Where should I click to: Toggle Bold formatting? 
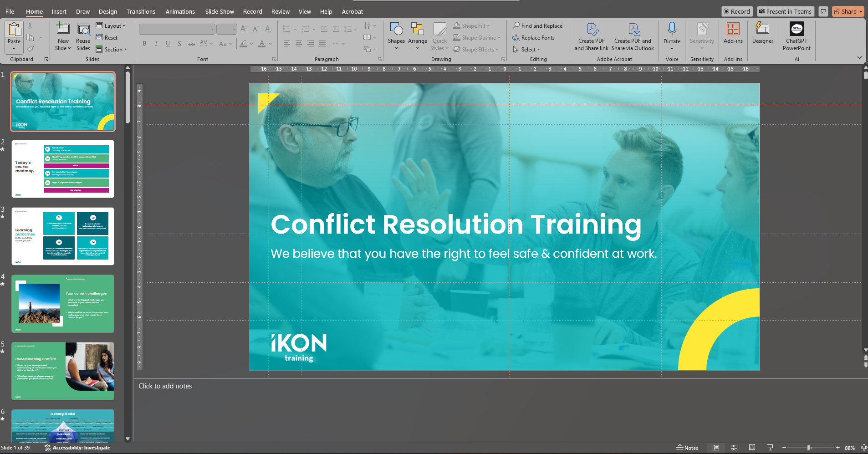tap(144, 44)
